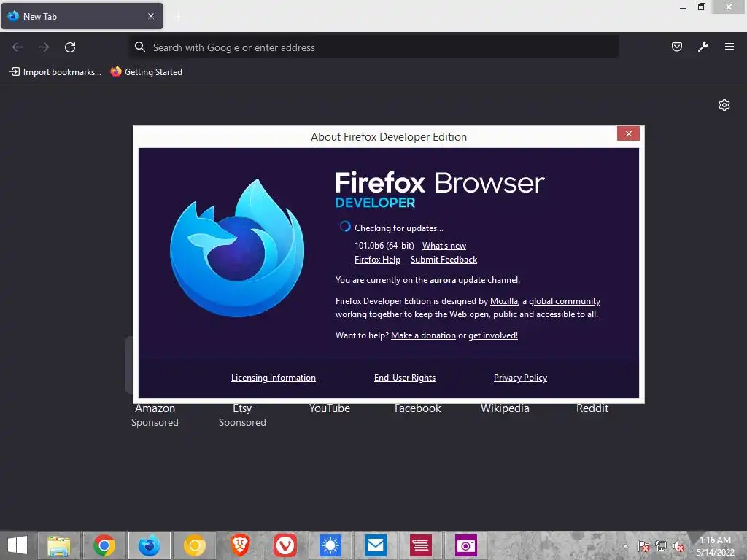Click the get involved! link

point(493,335)
